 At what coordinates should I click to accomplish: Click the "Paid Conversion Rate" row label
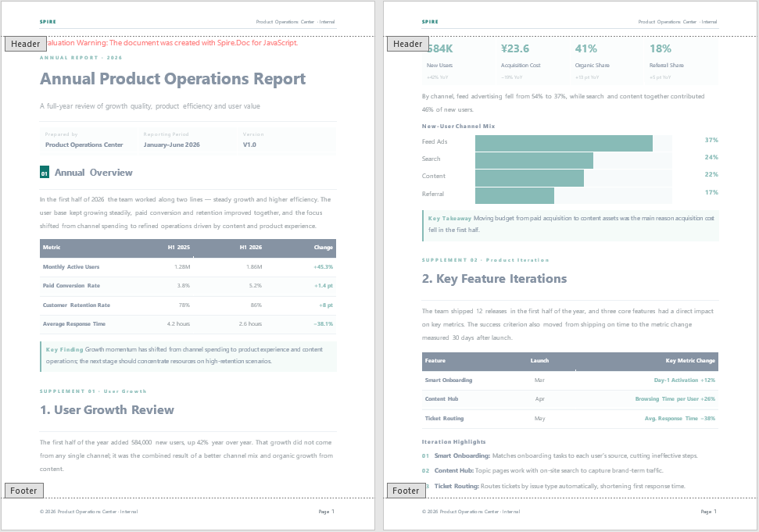click(71, 285)
